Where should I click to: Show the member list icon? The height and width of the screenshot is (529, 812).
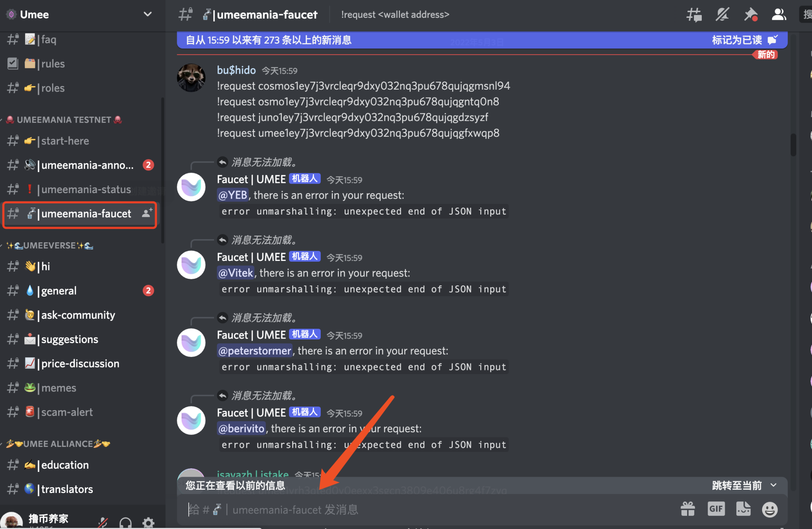pos(779,15)
